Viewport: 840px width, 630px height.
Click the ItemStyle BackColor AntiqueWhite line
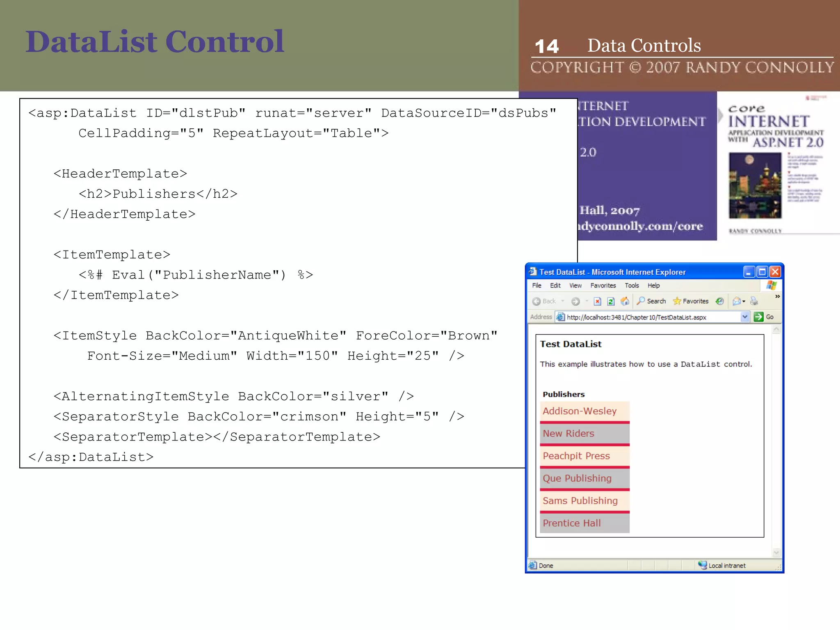[x=276, y=336]
